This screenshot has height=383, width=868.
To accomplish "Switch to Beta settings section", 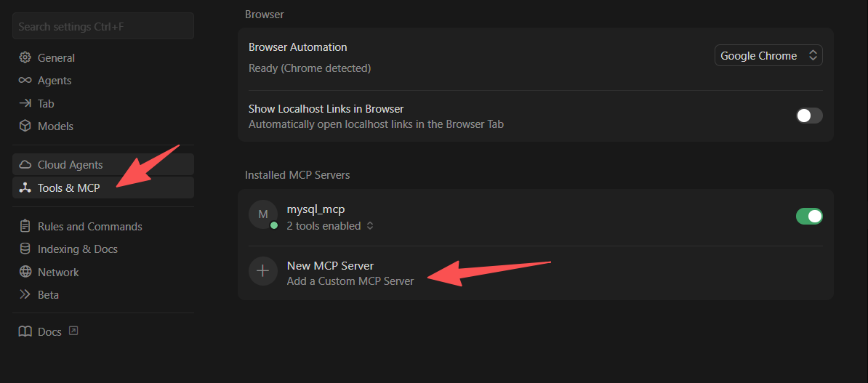I will [x=48, y=295].
